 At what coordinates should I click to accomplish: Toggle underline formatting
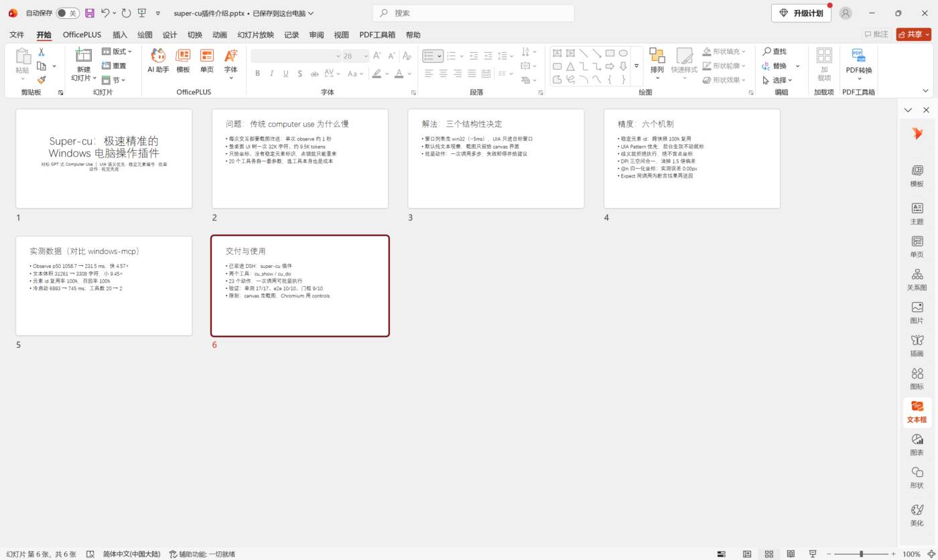(285, 74)
